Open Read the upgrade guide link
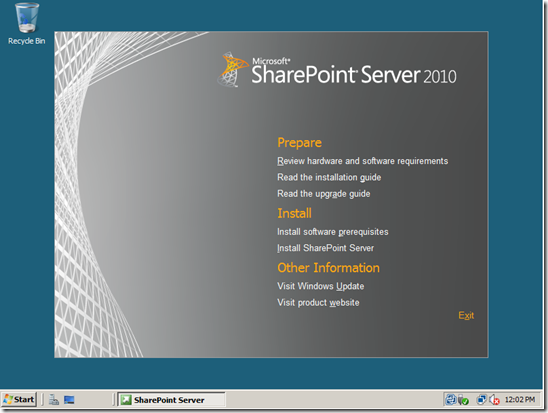The height and width of the screenshot is (413, 548). tap(324, 194)
